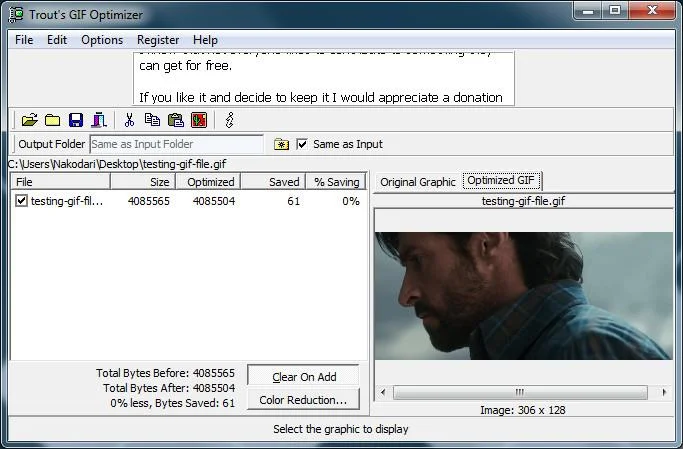This screenshot has width=683, height=449.
Task: Click the clipboard Paste icon
Action: (x=176, y=120)
